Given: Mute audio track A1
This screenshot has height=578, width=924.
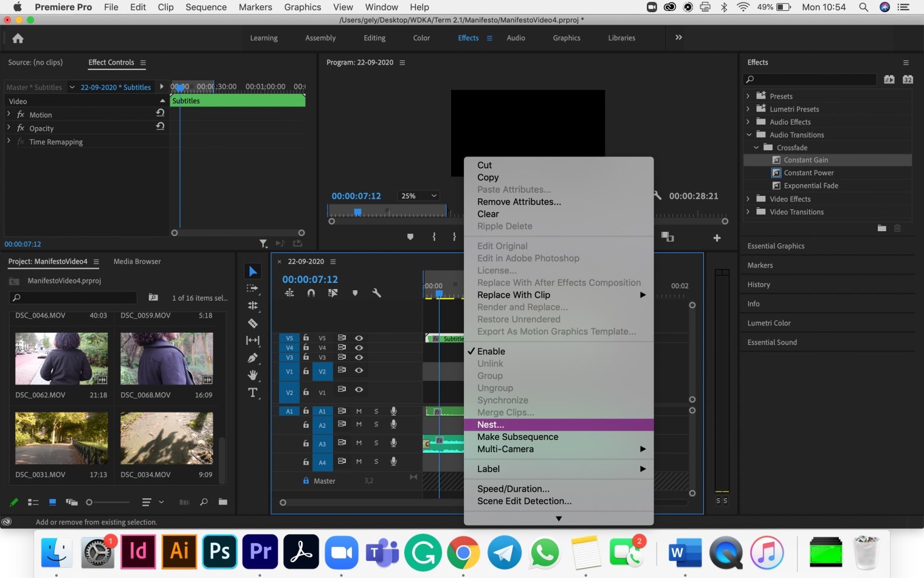Looking at the screenshot, I should pos(359,411).
